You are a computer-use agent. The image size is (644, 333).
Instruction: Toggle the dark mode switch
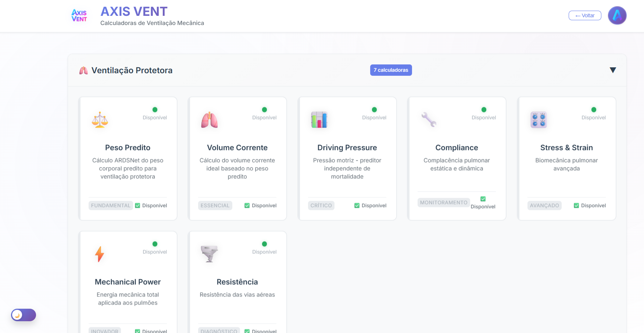[x=24, y=315]
